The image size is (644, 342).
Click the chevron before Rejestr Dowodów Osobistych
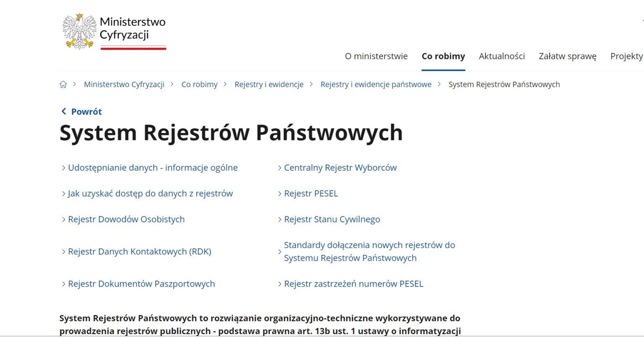[64, 219]
